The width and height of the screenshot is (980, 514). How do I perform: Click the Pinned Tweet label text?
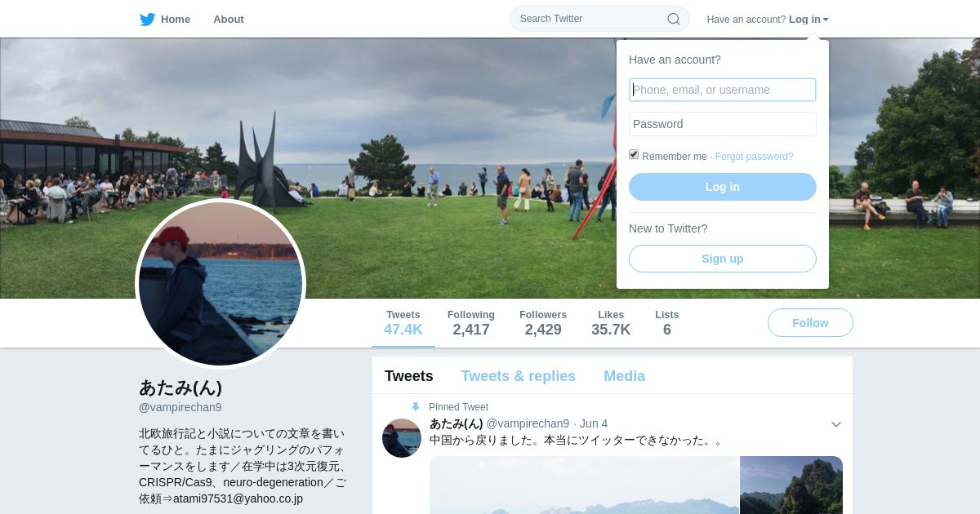click(458, 407)
